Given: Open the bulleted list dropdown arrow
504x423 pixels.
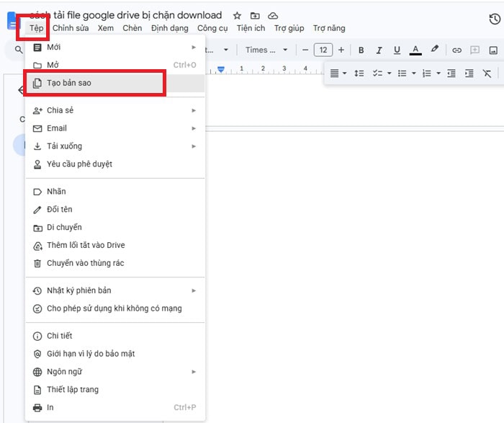Looking at the screenshot, I should pos(414,74).
